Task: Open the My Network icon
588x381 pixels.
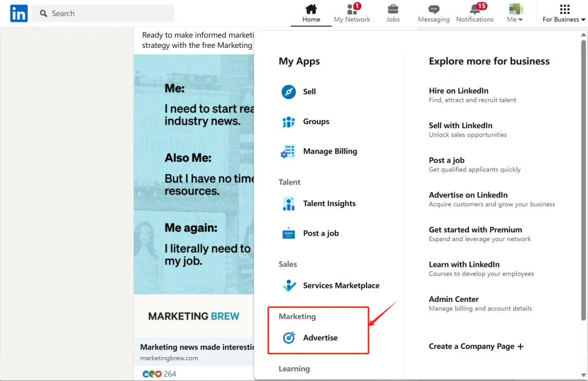Action: tap(352, 10)
